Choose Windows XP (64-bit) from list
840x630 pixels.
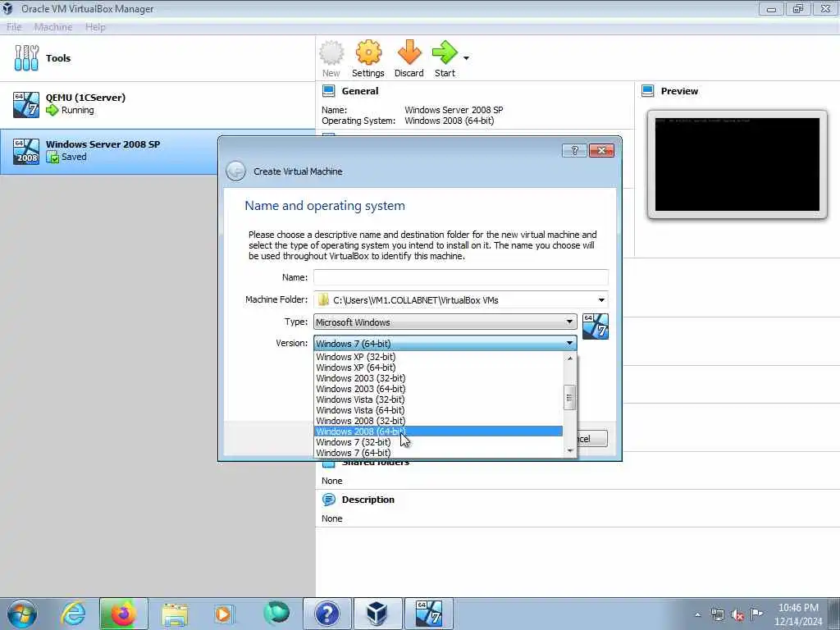tap(438, 367)
